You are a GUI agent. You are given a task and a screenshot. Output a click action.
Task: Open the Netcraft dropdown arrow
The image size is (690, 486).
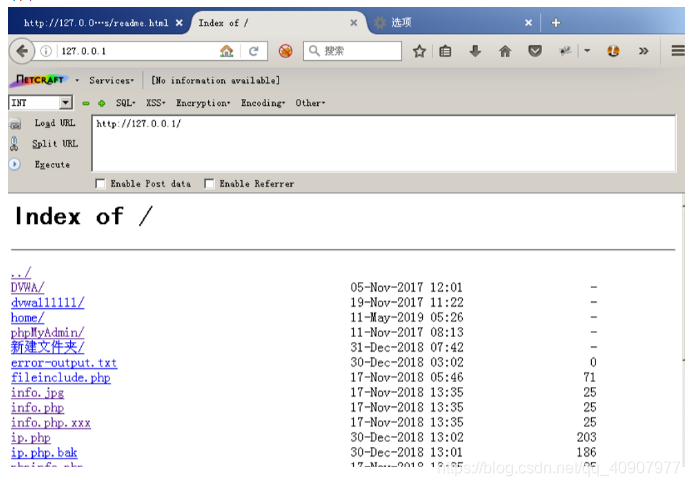pyautogui.click(x=77, y=80)
